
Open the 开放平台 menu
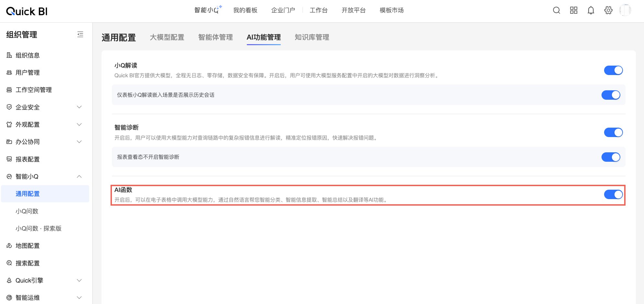(353, 10)
